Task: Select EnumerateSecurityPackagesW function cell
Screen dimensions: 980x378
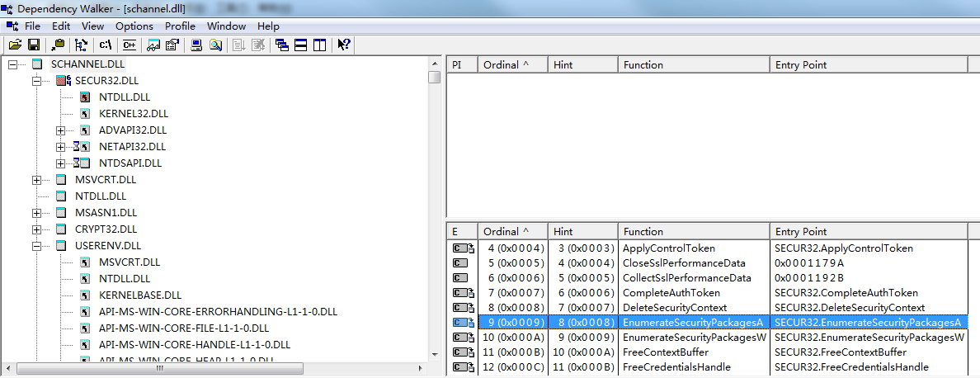Action: pyautogui.click(x=695, y=337)
